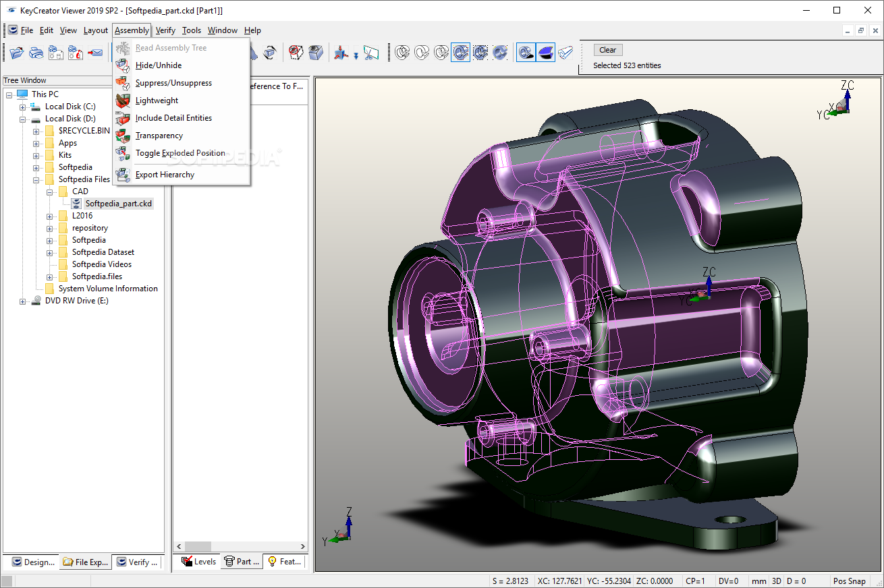Collapse the Softpedia Files folder node

coord(36,179)
